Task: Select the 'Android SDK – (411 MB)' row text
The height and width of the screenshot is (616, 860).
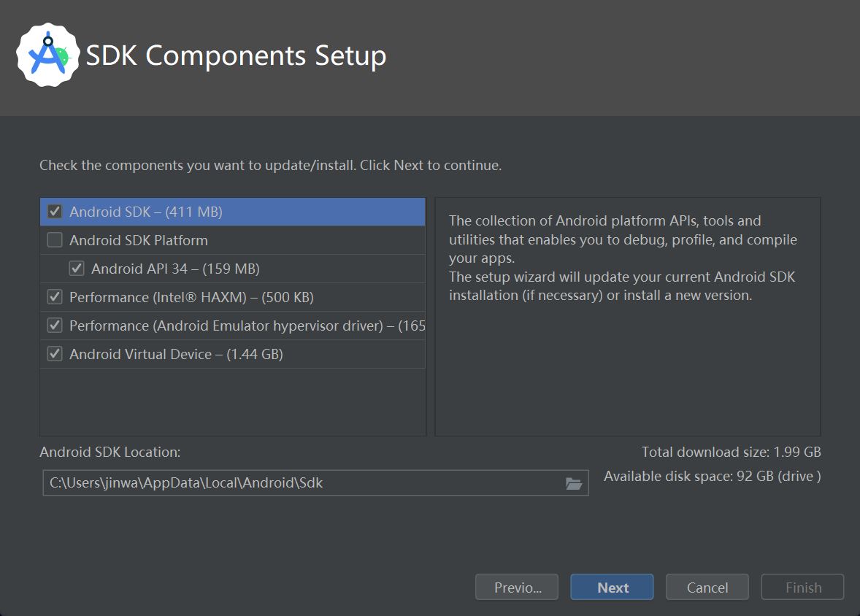Action: (x=146, y=212)
